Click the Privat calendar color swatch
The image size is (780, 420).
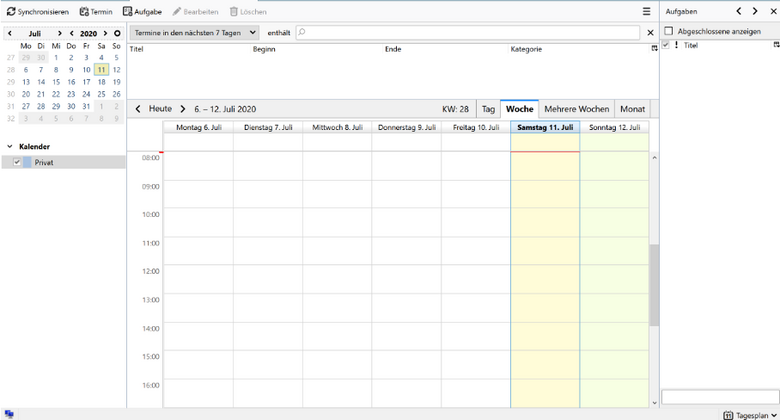27,162
